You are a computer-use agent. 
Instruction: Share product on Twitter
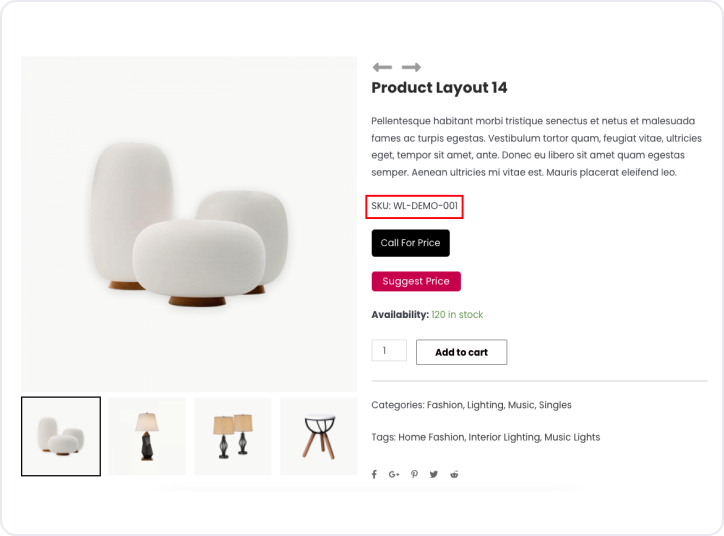tap(434, 474)
